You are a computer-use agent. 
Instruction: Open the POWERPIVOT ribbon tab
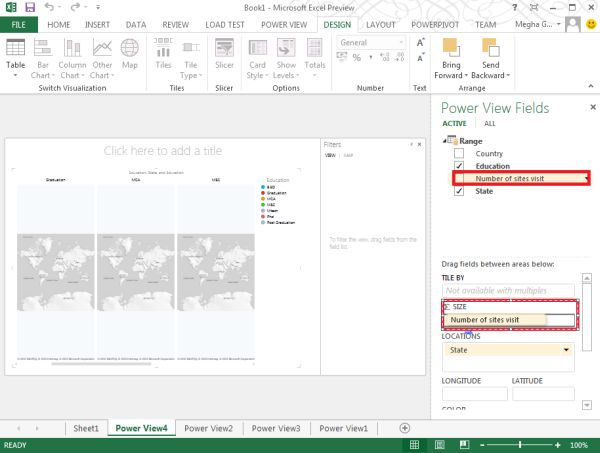click(435, 24)
